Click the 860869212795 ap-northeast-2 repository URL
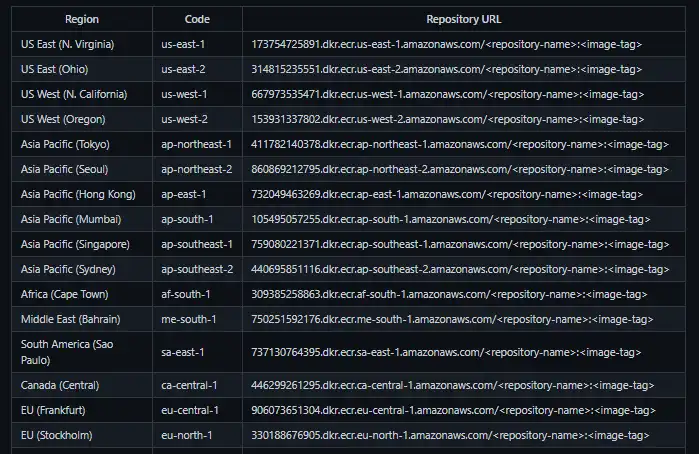This screenshot has width=699, height=454. [460, 169]
